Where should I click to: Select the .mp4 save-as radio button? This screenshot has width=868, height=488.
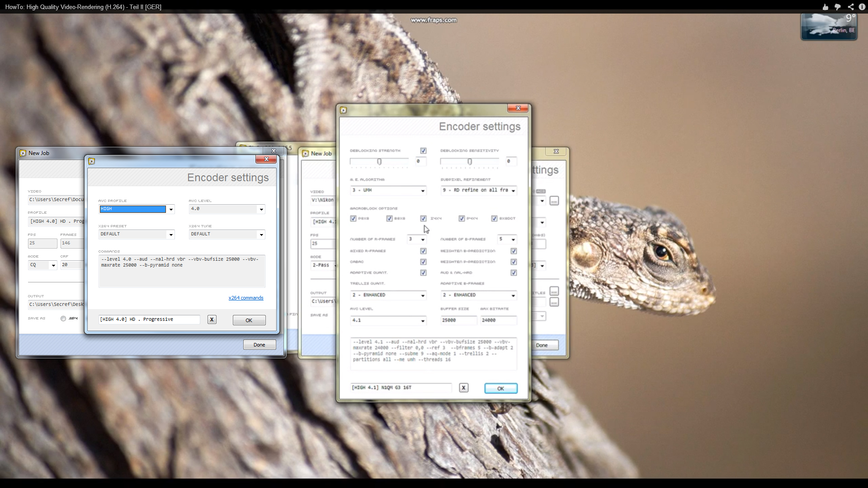click(x=63, y=319)
